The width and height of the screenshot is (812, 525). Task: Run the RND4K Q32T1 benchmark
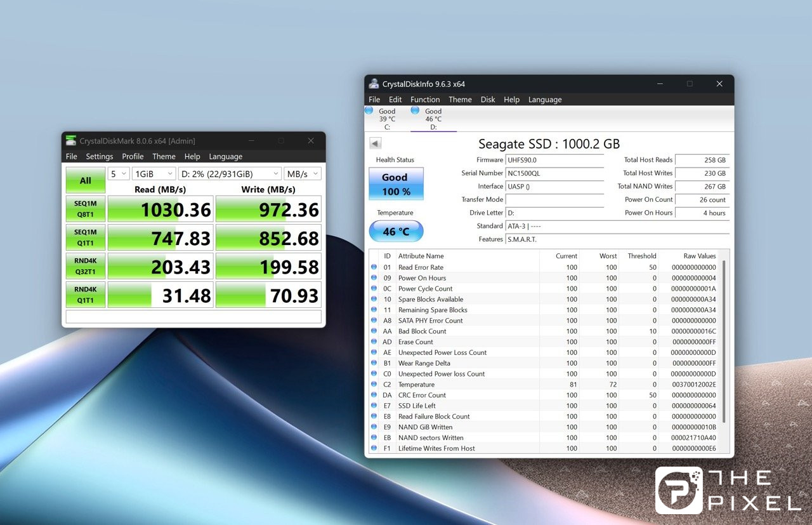pyautogui.click(x=86, y=267)
